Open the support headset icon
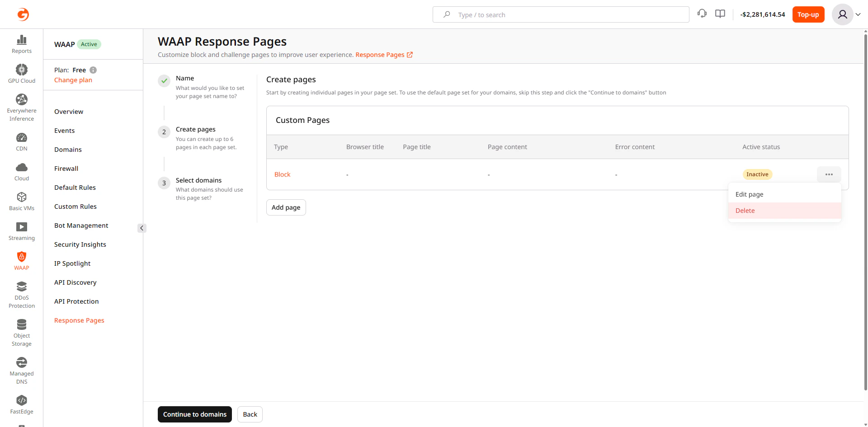This screenshot has height=427, width=868. pos(702,14)
